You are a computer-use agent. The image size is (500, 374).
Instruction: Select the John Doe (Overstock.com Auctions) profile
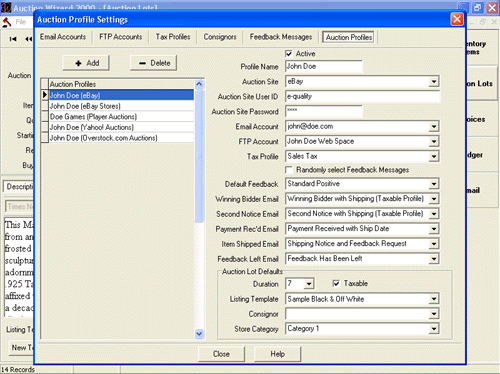click(x=121, y=138)
